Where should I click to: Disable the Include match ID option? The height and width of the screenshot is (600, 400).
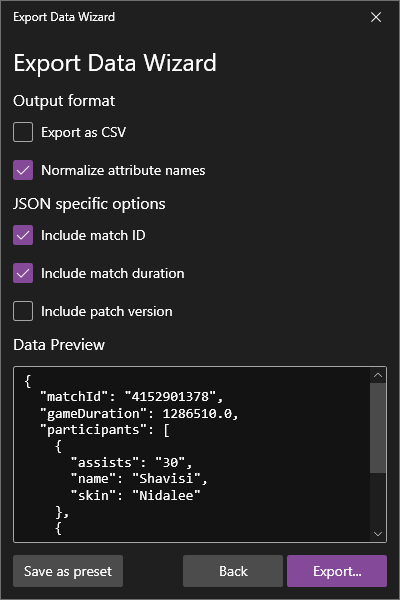pyautogui.click(x=23, y=235)
